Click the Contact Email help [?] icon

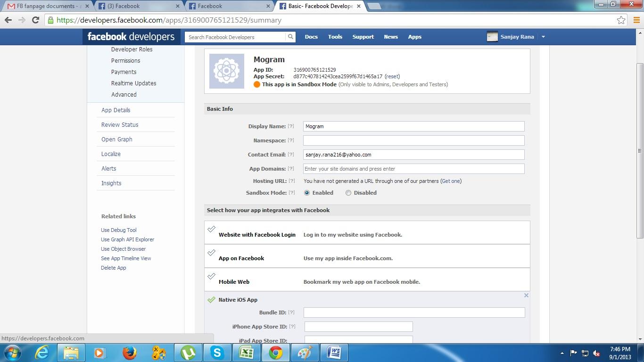point(291,155)
